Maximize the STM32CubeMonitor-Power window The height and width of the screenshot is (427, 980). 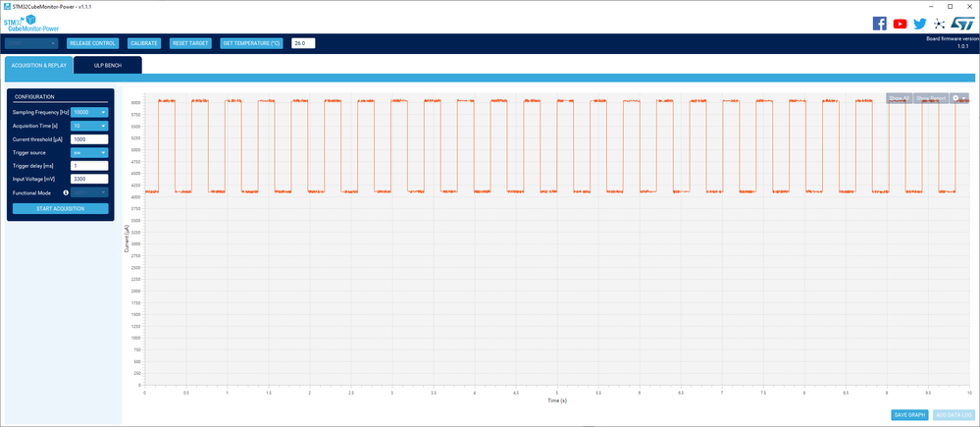click(x=950, y=6)
